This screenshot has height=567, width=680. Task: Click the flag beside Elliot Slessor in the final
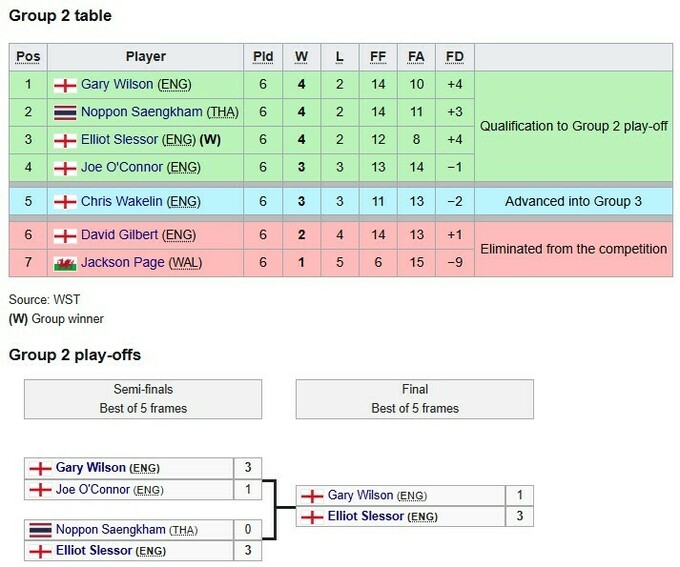(x=313, y=516)
